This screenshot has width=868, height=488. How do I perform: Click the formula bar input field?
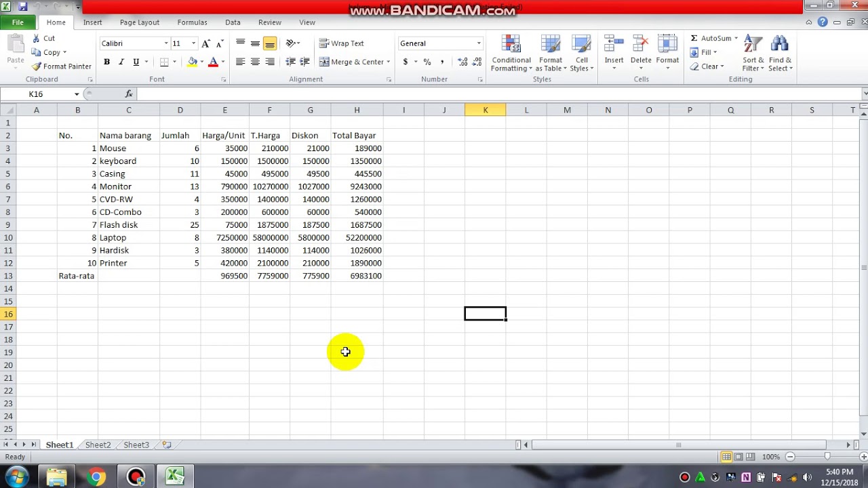point(498,94)
